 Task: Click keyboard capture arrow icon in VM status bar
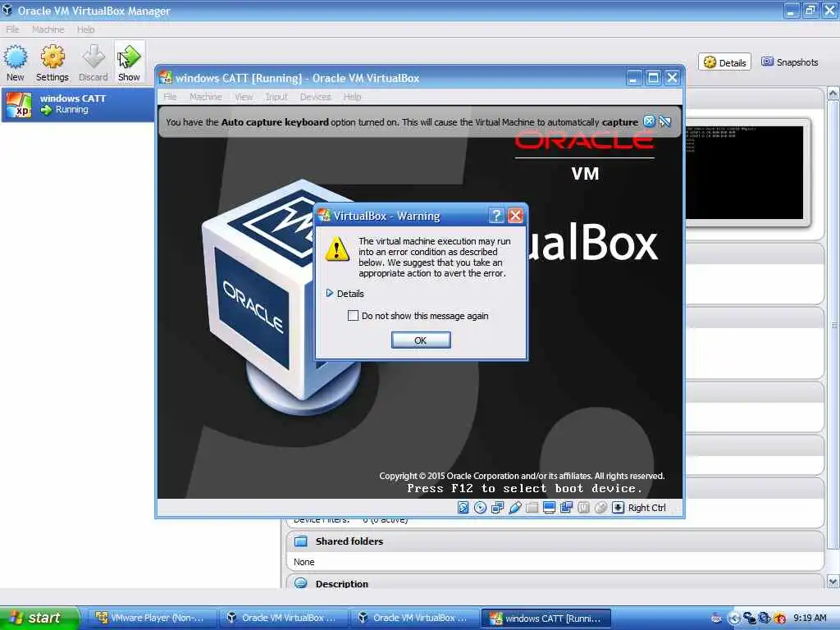point(618,507)
